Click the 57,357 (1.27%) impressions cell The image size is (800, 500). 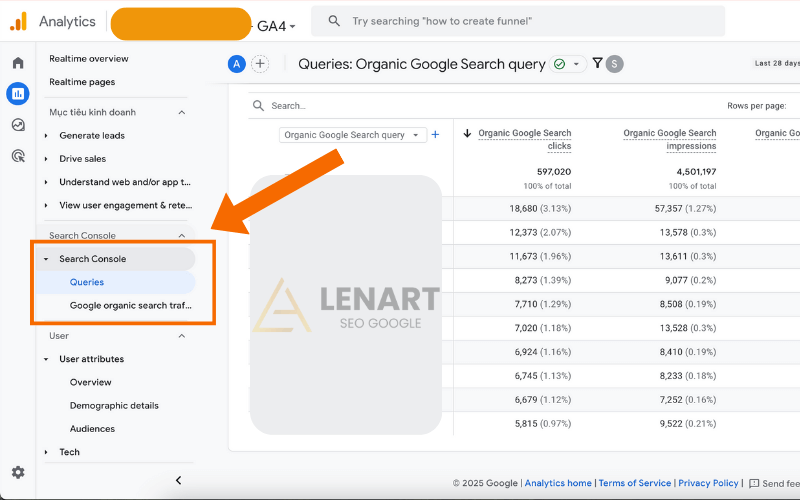[685, 209]
